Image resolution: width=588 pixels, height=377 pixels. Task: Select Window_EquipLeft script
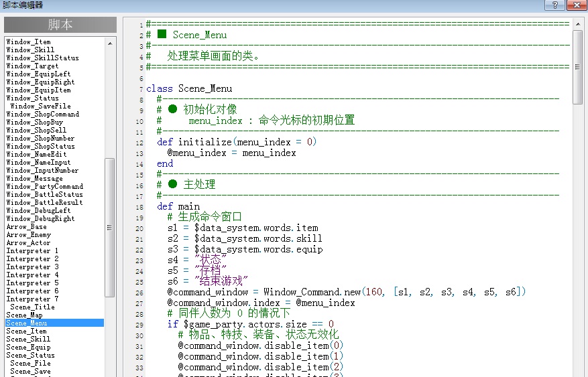tap(38, 74)
